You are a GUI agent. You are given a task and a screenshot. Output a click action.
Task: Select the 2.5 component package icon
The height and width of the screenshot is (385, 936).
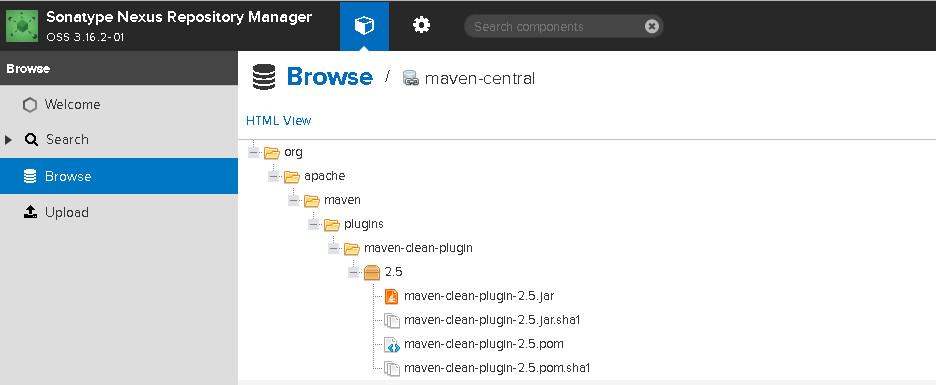pyautogui.click(x=372, y=272)
